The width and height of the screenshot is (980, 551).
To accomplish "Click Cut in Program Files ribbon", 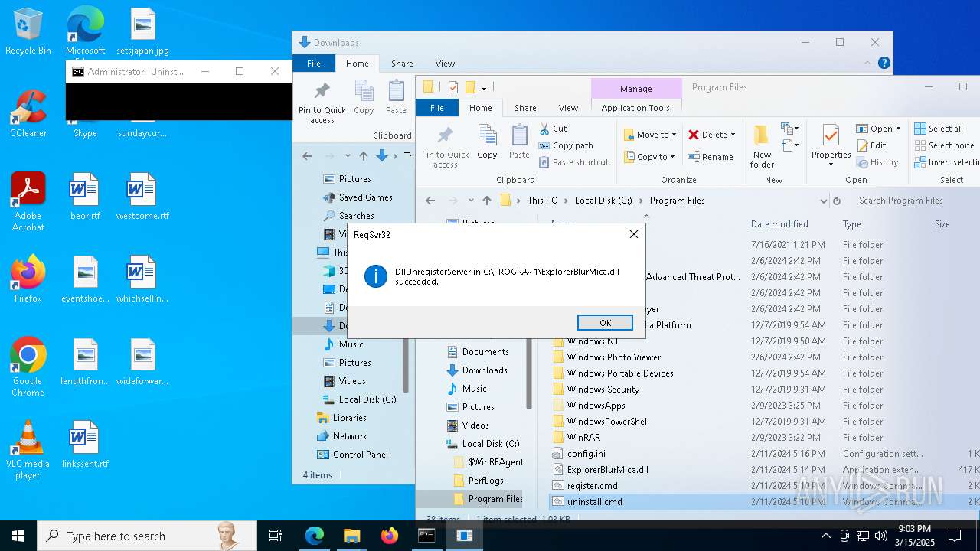I will [553, 129].
